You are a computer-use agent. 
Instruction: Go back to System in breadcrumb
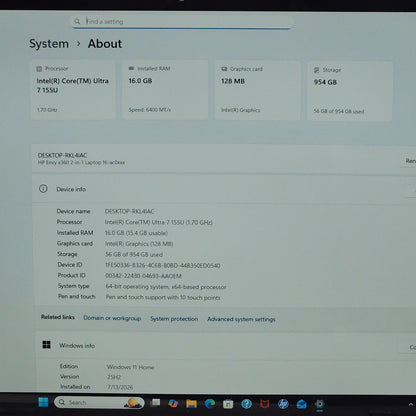[49, 44]
